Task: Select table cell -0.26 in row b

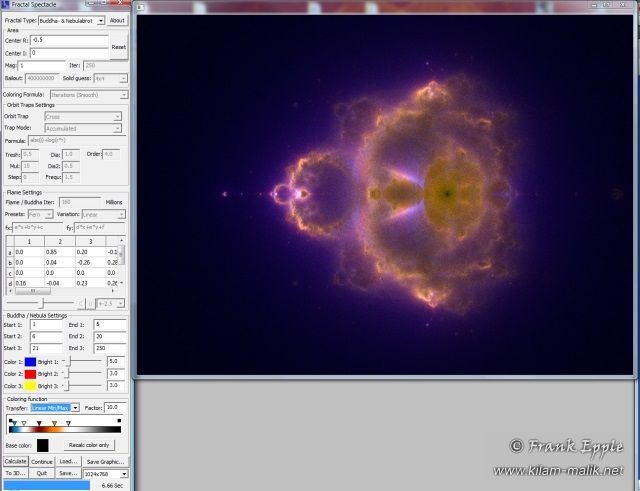Action: (x=90, y=262)
